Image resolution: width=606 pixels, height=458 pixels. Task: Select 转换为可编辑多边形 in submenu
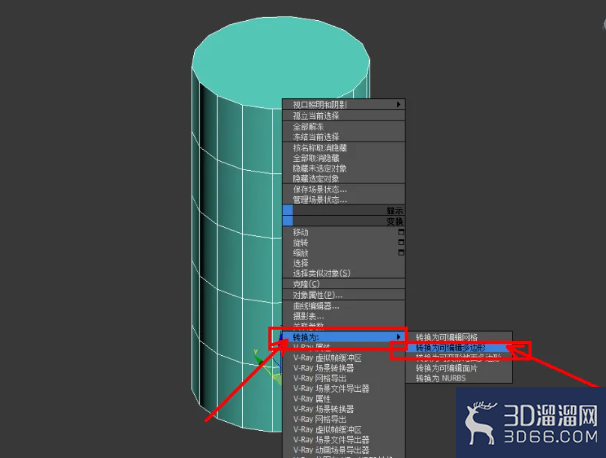[x=459, y=348]
